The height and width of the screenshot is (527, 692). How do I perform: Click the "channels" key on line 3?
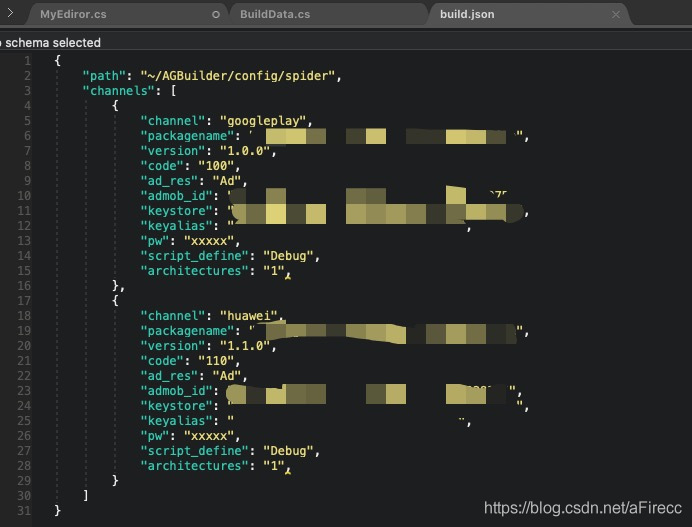[x=119, y=91]
